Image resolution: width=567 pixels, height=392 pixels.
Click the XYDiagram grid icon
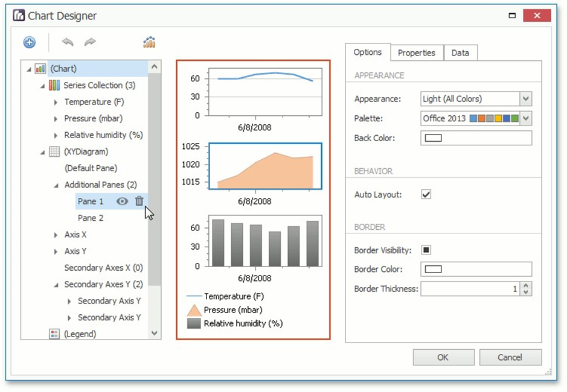click(x=54, y=152)
